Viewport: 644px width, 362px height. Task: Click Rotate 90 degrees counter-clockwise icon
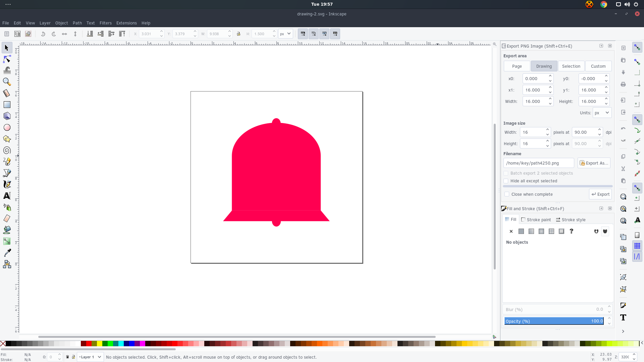point(43,34)
